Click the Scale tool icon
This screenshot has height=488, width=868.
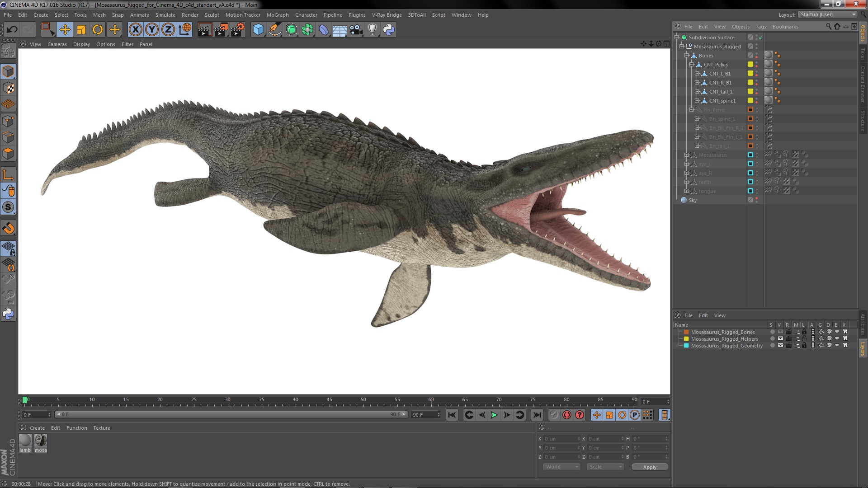pos(81,29)
